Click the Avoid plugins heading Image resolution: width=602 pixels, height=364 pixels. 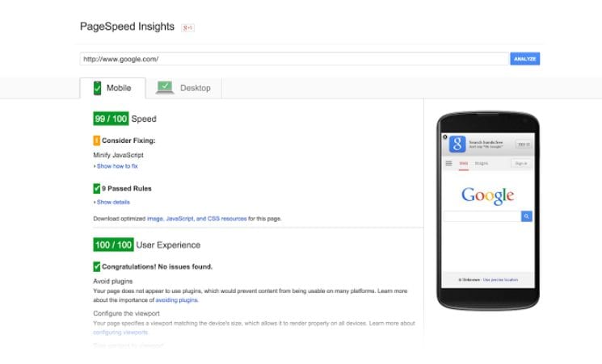click(x=113, y=281)
